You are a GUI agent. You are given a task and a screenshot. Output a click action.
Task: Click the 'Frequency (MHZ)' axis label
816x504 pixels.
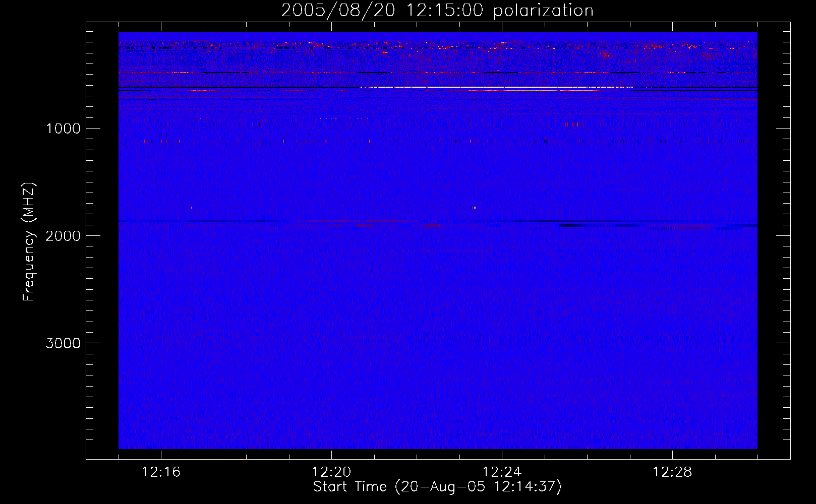coord(29,242)
